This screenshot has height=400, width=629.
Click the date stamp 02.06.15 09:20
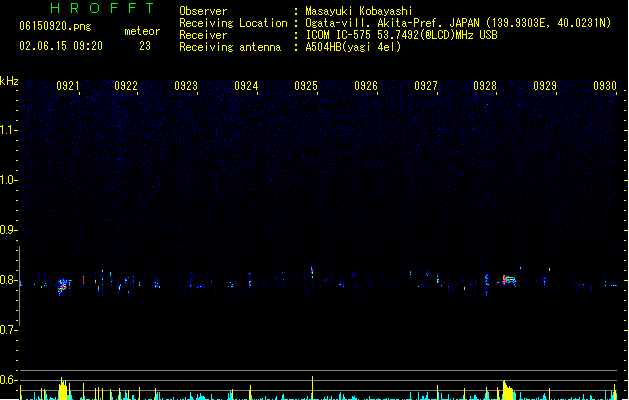(x=61, y=46)
